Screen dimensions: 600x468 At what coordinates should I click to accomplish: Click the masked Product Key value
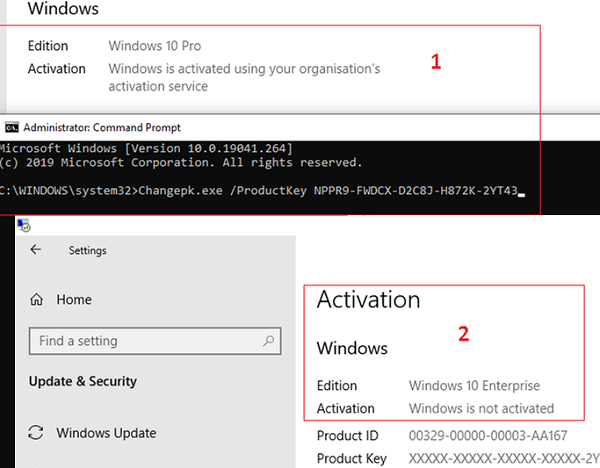click(500, 458)
